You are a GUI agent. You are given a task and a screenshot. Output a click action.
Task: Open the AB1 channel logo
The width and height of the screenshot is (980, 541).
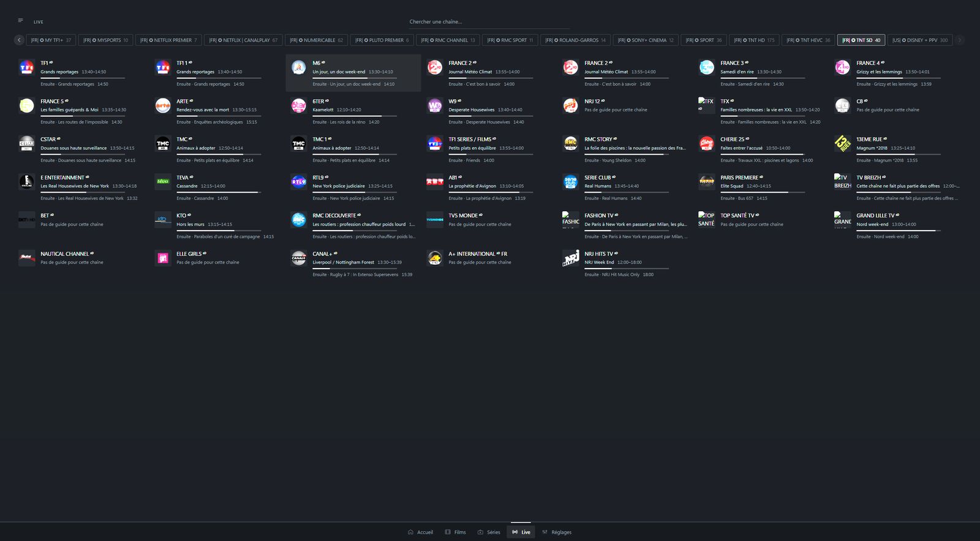(435, 182)
